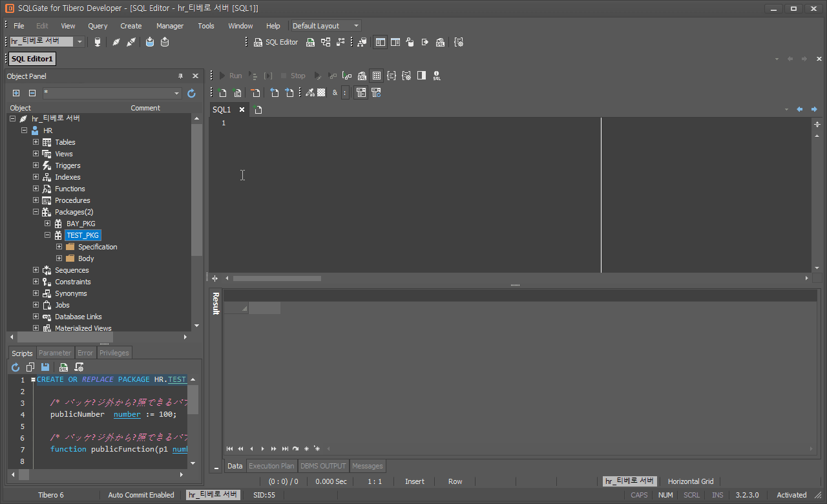
Task: Copy the script with the copy icon
Action: pyautogui.click(x=30, y=367)
